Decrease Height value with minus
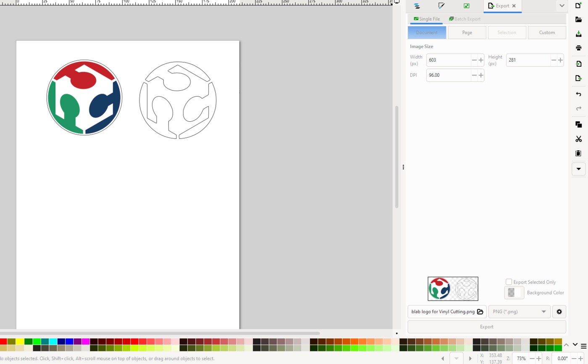The image size is (588, 364). (x=554, y=60)
